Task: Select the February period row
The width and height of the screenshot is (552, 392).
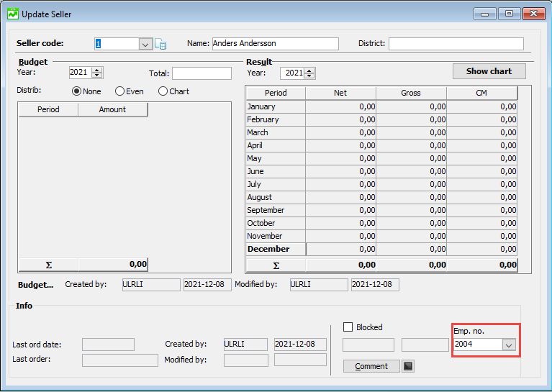Action: click(381, 119)
